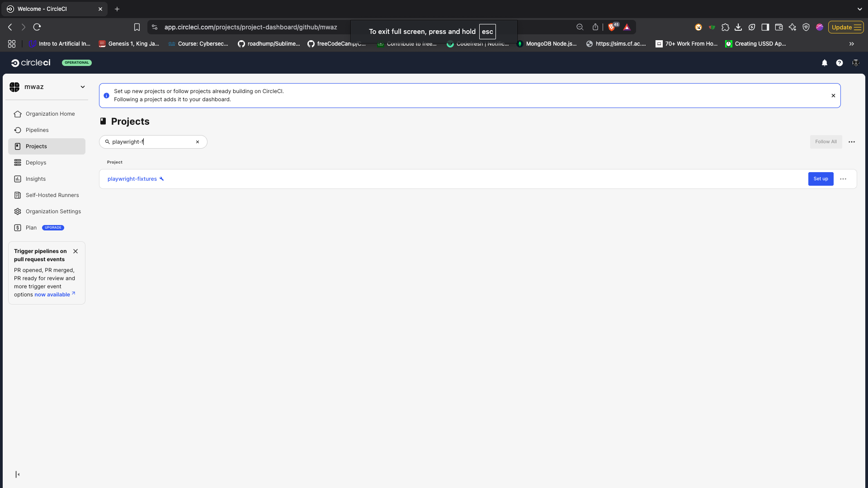The image size is (868, 488).
Task: Bookmark this page icon in address bar
Action: pyautogui.click(x=137, y=27)
